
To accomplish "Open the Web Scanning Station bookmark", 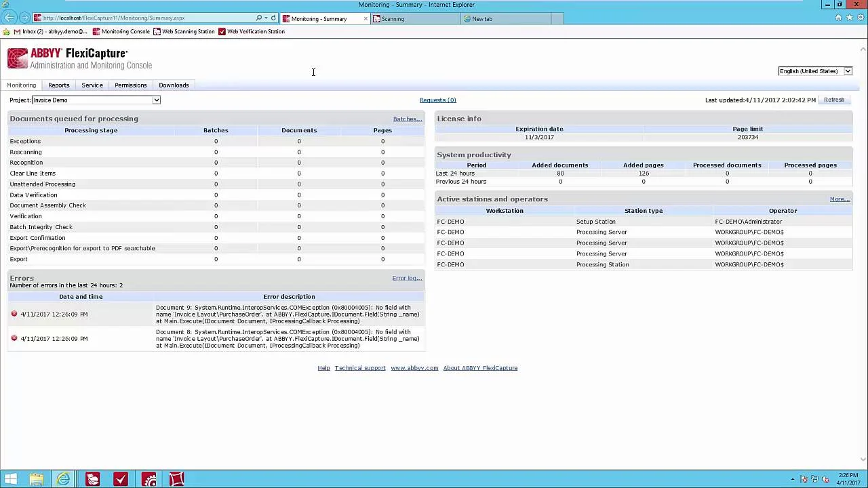I will 184,32.
